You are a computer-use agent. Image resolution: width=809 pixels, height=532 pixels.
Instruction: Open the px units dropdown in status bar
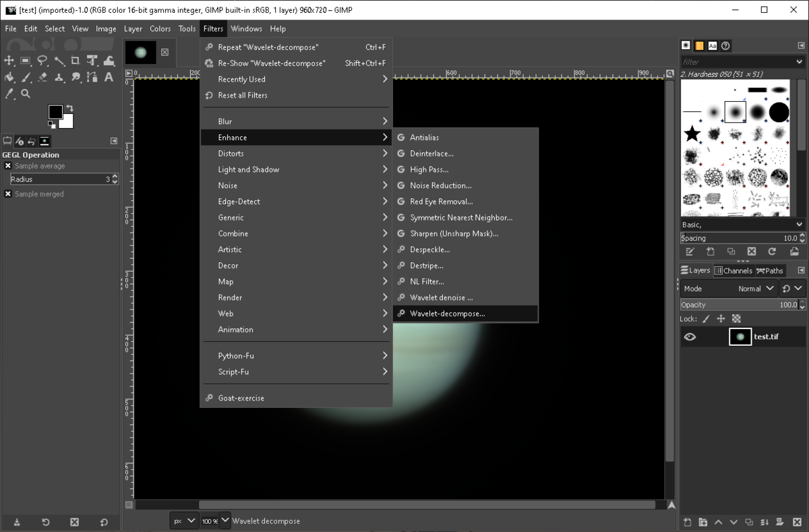pos(183,521)
